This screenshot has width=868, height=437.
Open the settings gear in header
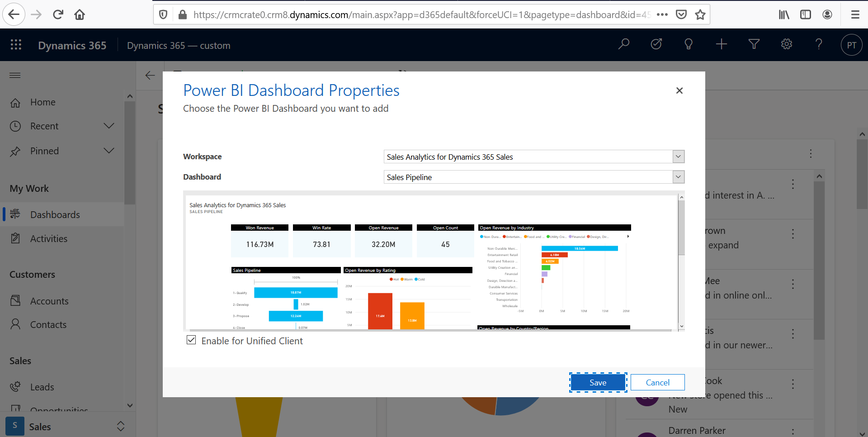[787, 44]
